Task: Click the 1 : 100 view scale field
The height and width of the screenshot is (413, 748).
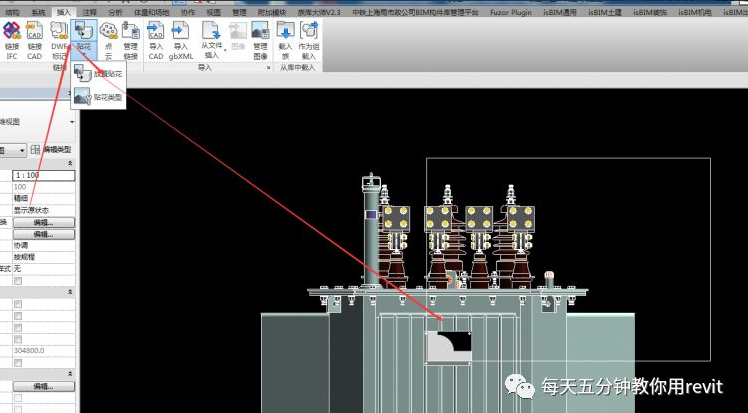Action: pyautogui.click(x=43, y=176)
